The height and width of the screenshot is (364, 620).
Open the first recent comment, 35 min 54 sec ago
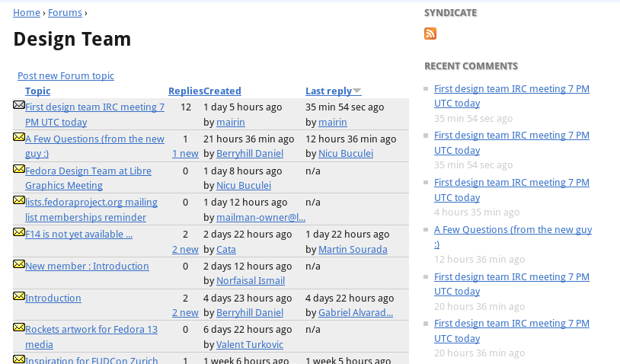click(x=512, y=96)
